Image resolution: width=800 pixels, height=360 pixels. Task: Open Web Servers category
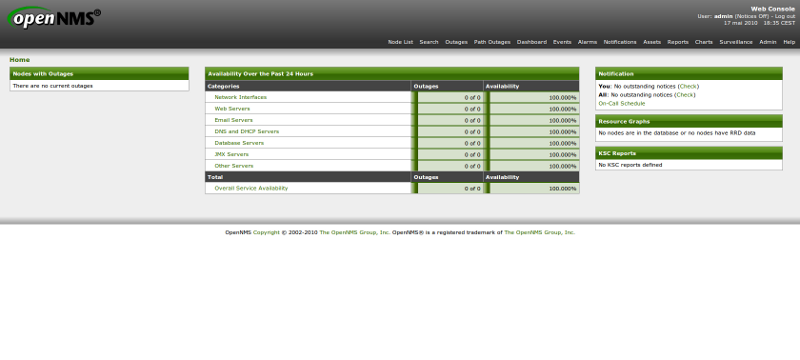pyautogui.click(x=232, y=109)
